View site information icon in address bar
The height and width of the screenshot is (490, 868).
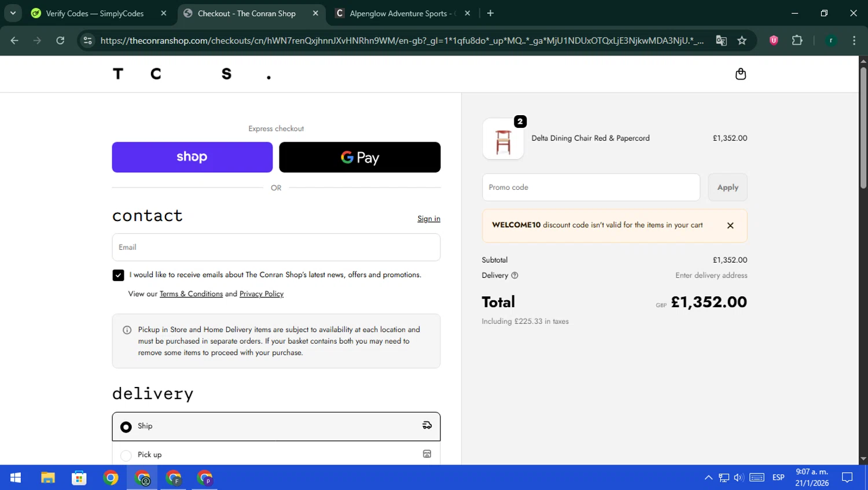[x=88, y=40]
